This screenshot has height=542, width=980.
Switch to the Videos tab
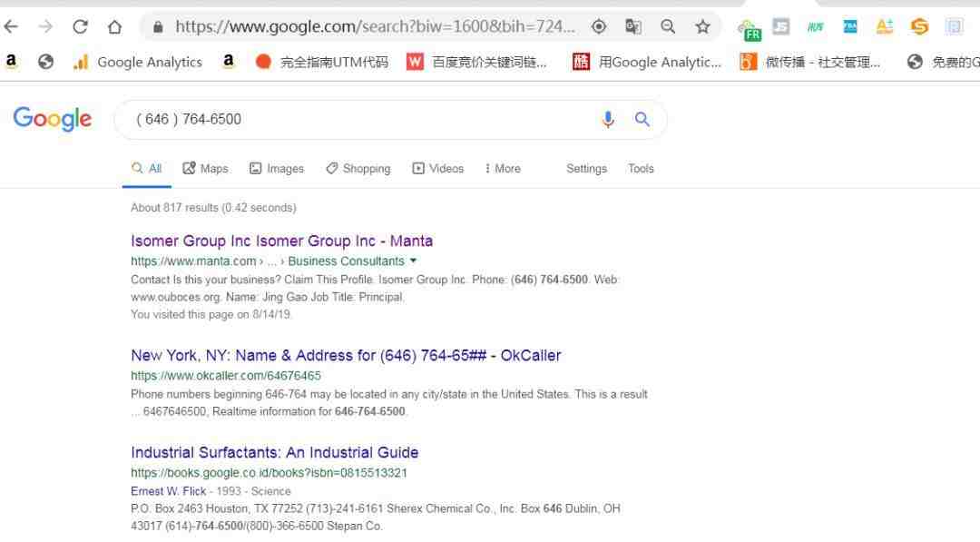pyautogui.click(x=437, y=168)
